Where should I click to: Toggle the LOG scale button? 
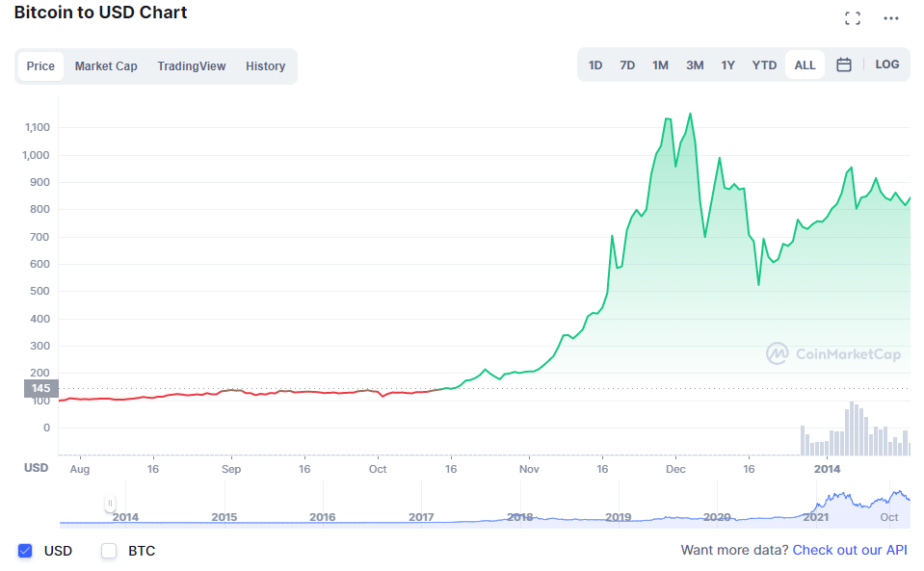(886, 65)
